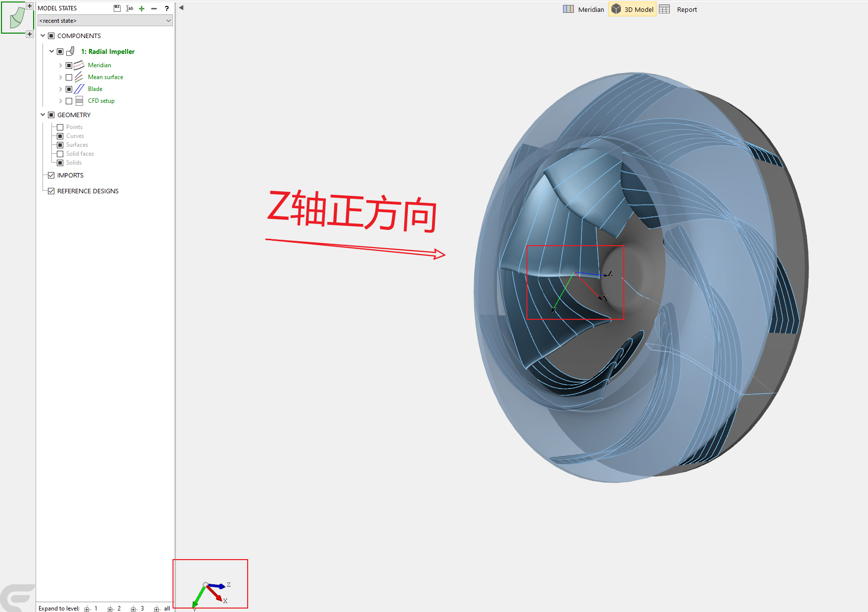868x612 pixels.
Task: Expand all tree levels
Action: [x=162, y=609]
